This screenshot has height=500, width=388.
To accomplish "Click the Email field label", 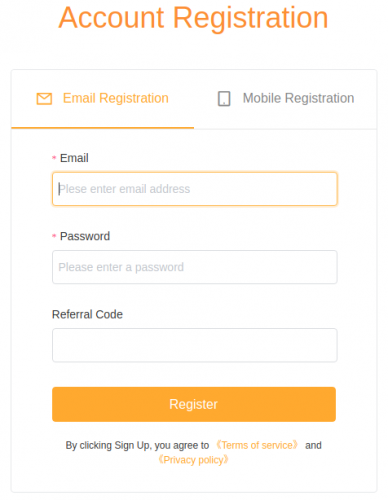I will coord(74,158).
